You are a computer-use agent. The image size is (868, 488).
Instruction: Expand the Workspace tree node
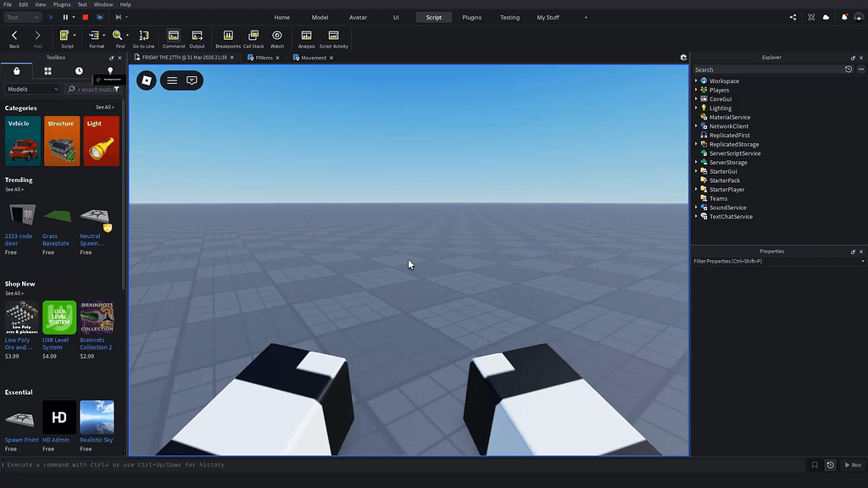coord(697,80)
